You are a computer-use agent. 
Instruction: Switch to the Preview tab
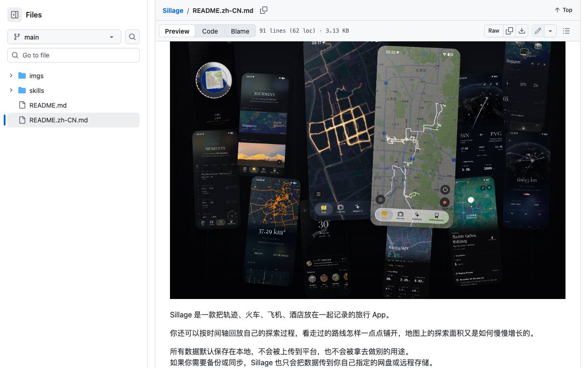pyautogui.click(x=177, y=31)
